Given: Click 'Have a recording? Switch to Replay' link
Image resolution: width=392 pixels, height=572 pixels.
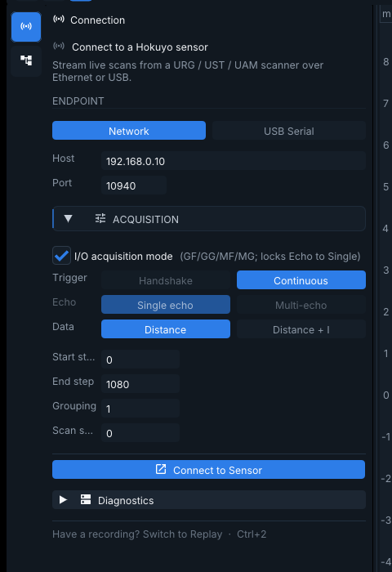Looking at the screenshot, I should pyautogui.click(x=137, y=534).
